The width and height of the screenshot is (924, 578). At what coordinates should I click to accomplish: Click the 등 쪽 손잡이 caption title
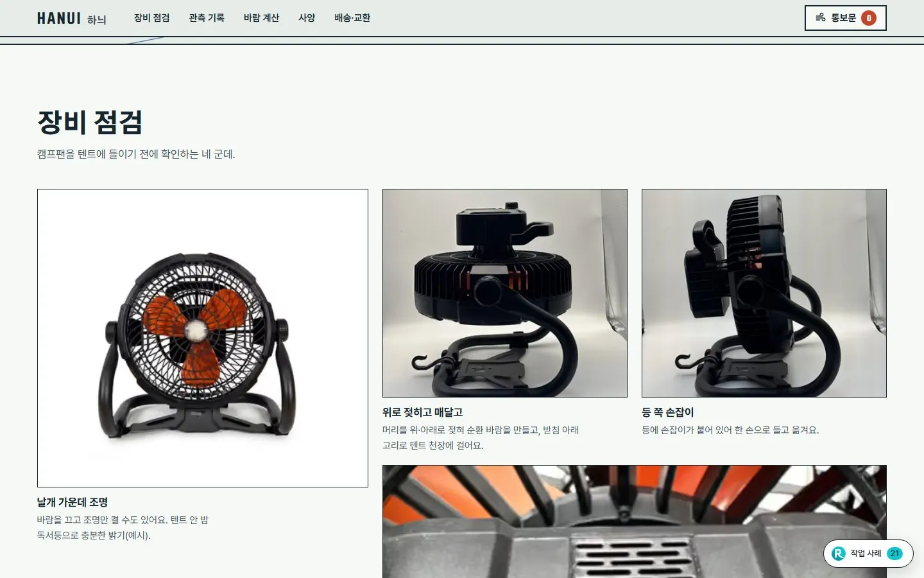(x=667, y=412)
